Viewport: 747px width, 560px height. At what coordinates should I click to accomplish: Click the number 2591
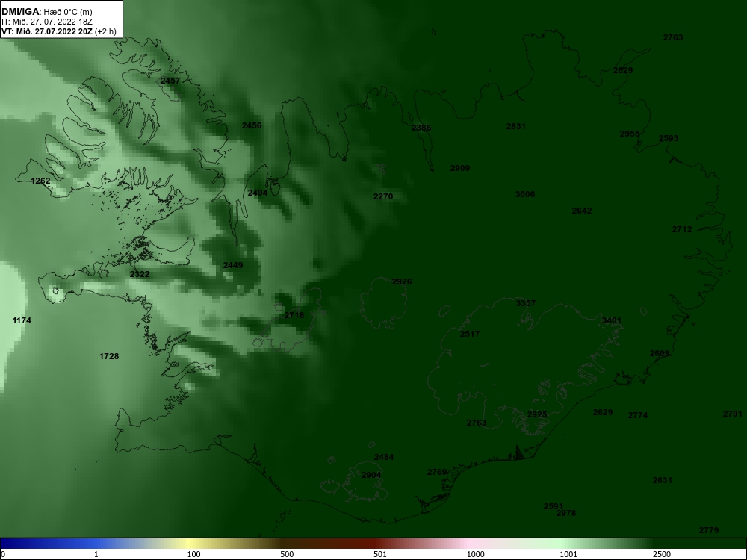pyautogui.click(x=554, y=507)
